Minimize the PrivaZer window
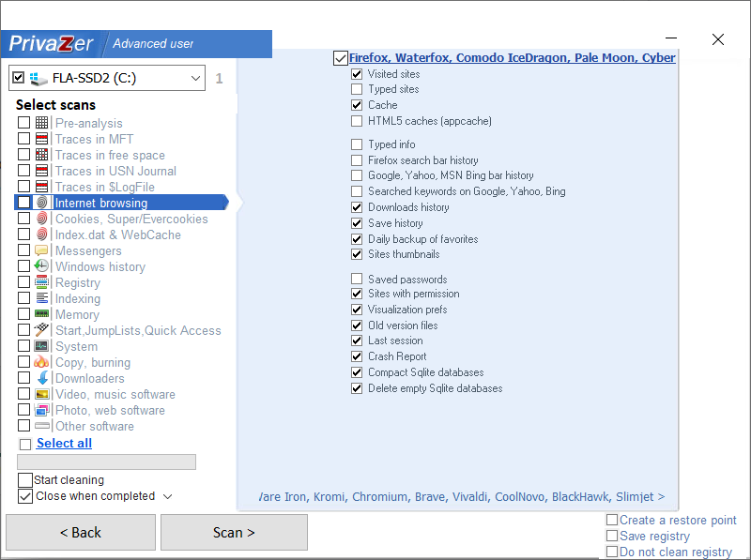751x560 pixels. click(x=671, y=38)
